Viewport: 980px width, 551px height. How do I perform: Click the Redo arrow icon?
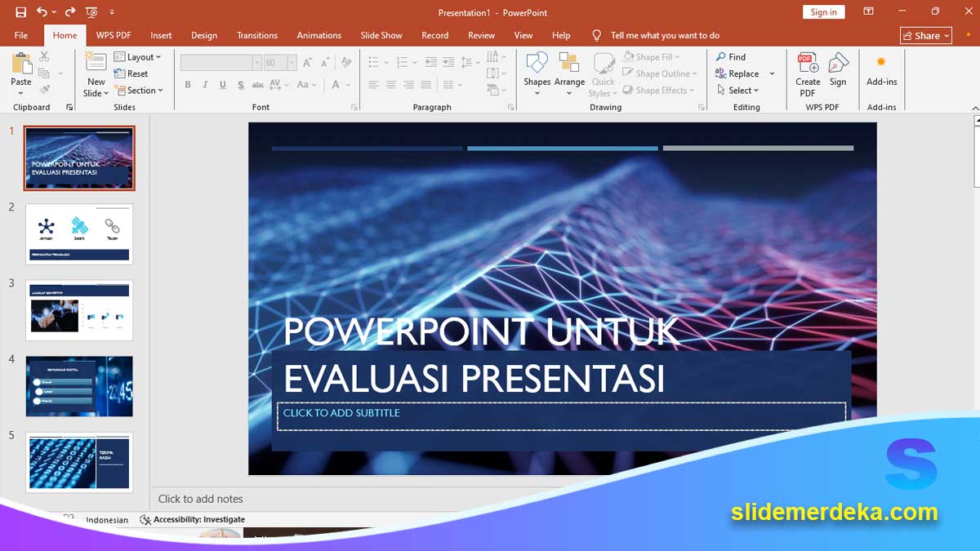69,12
